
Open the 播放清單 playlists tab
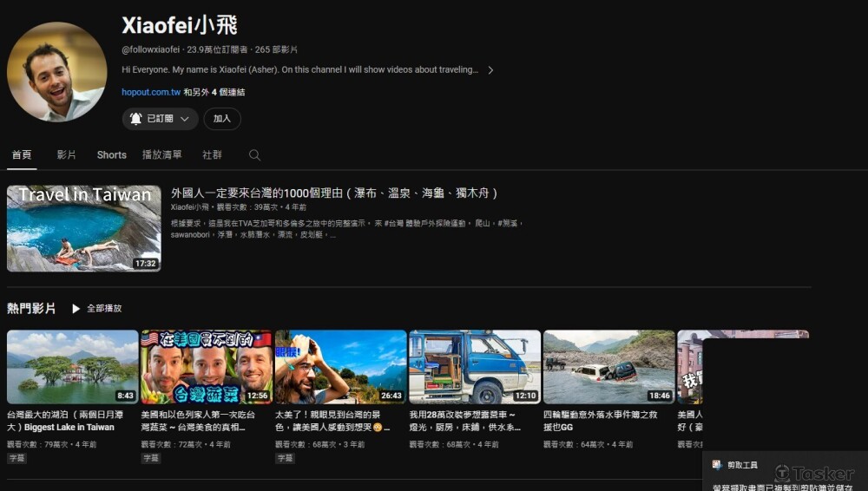pyautogui.click(x=161, y=155)
